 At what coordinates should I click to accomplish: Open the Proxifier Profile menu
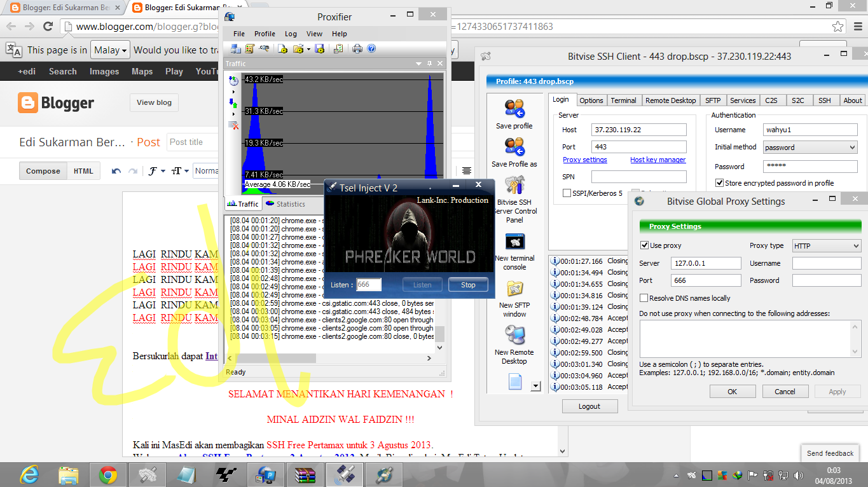(x=265, y=34)
